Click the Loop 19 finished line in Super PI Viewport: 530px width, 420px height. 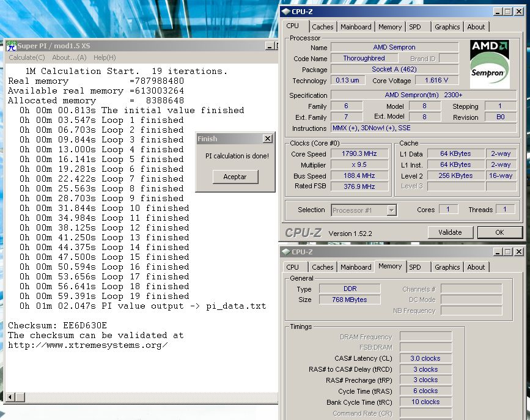pos(104,297)
